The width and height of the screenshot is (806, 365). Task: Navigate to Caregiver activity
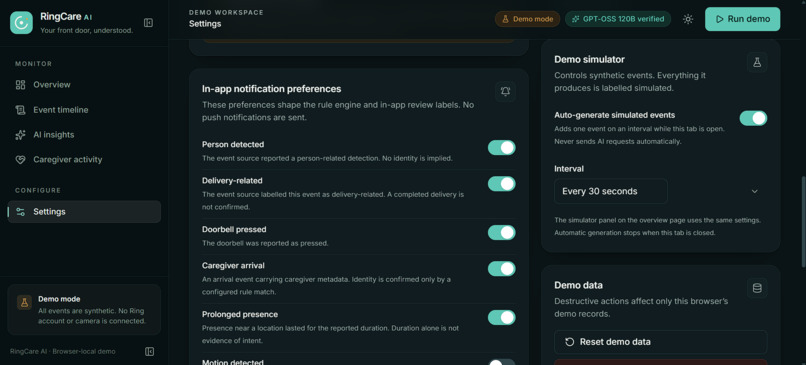[84, 160]
